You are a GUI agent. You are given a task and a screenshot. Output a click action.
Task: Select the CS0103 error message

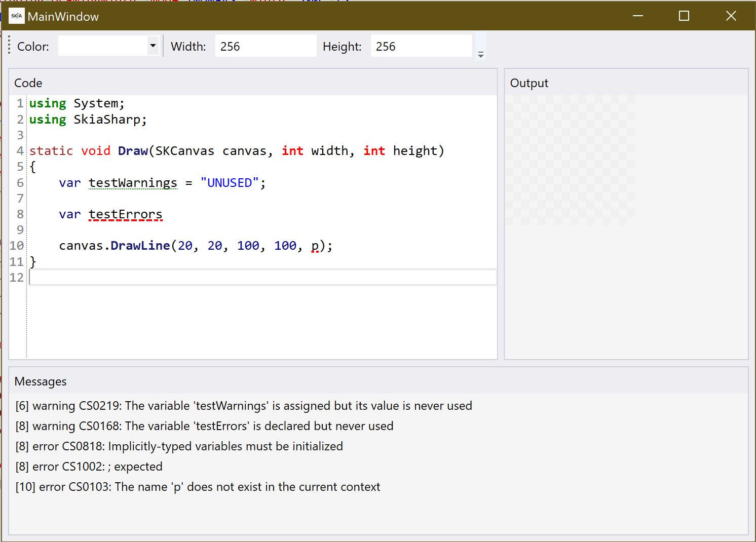pos(198,487)
